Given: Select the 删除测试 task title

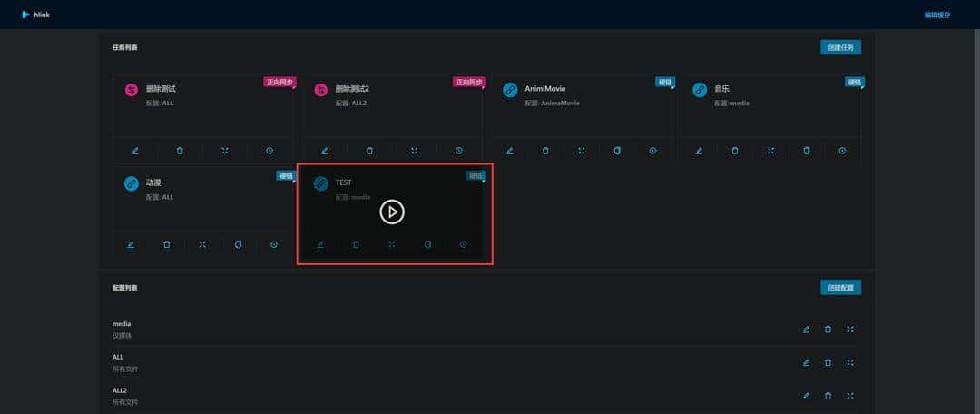Looking at the screenshot, I should (x=161, y=89).
